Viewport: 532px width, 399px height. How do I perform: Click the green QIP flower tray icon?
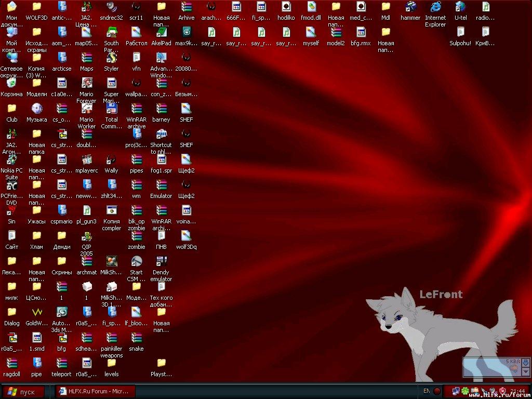pyautogui.click(x=465, y=391)
